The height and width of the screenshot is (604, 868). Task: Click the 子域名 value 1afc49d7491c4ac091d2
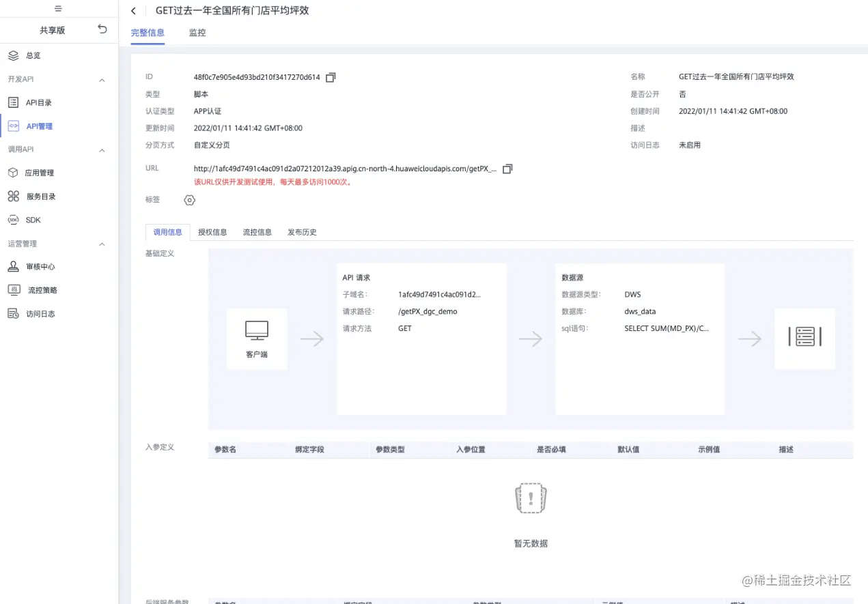[x=440, y=294]
